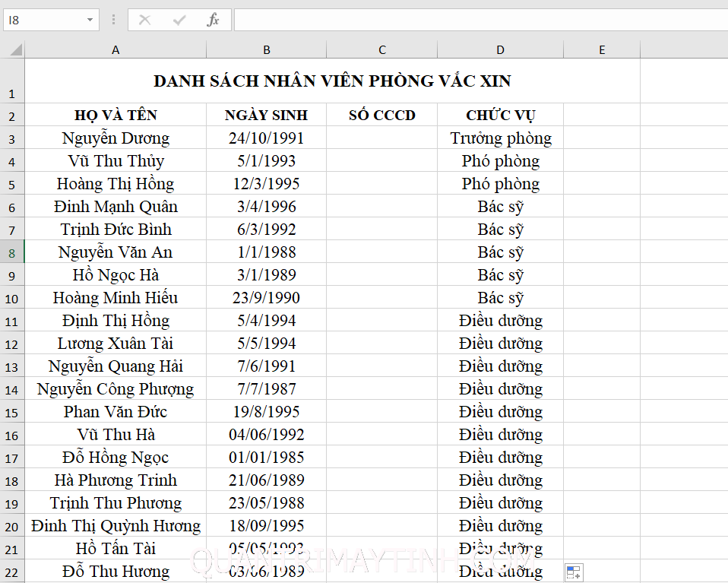Select empty SỐ CCCD cell in row 3
Image resolution: width=728 pixels, height=583 pixels.
382,138
